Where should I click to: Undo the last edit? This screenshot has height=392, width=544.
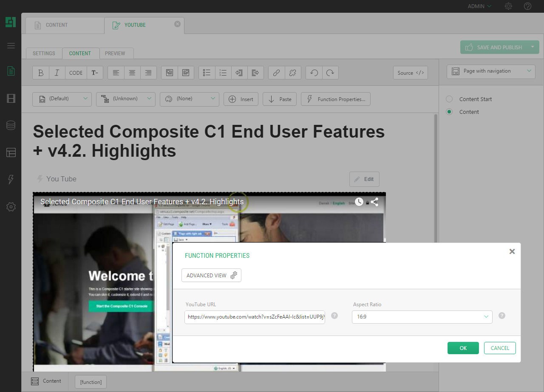pyautogui.click(x=314, y=73)
